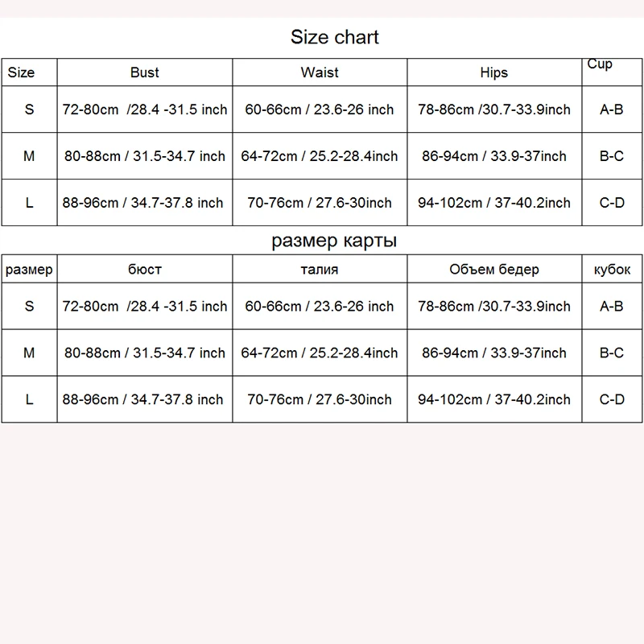The width and height of the screenshot is (644, 644).
Task: Click size L hips cell under Hips header
Action: pos(494,203)
